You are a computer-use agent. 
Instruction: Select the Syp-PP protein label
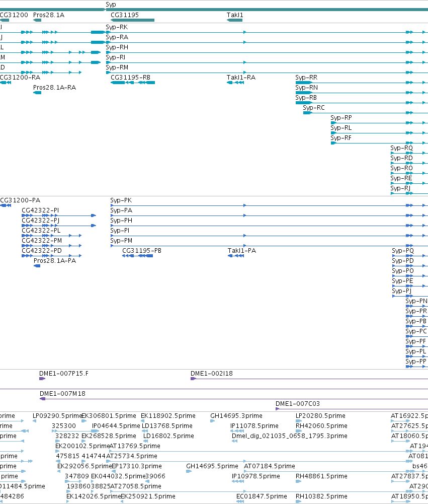tap(416, 362)
